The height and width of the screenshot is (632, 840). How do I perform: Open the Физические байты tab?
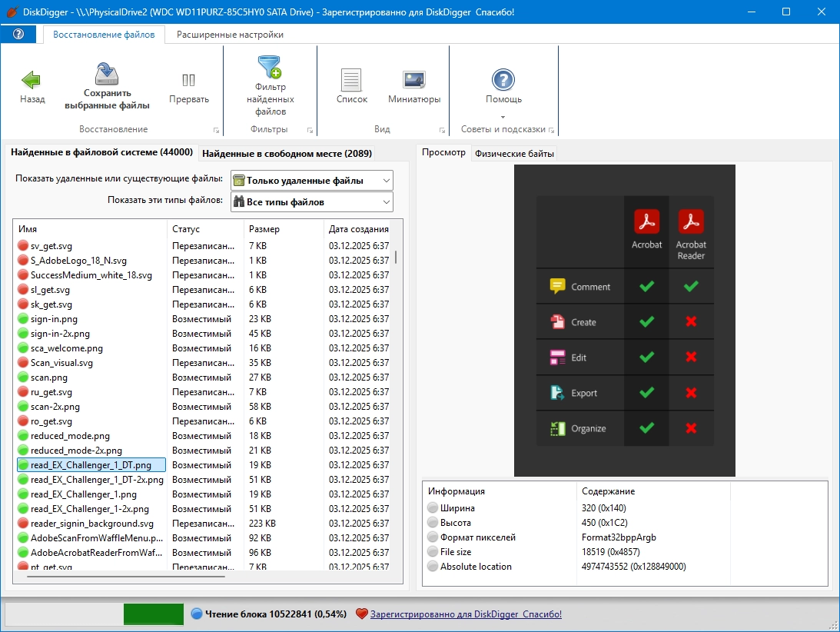513,153
